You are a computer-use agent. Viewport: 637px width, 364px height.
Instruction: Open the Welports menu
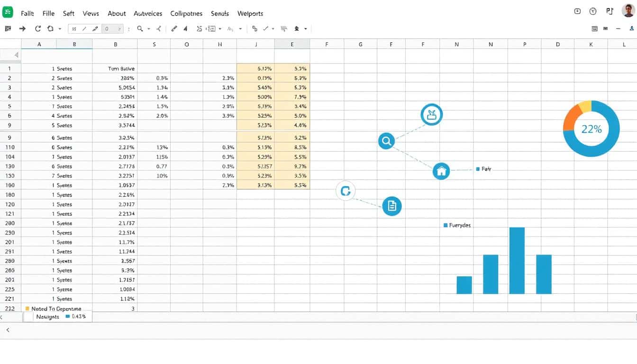tap(250, 14)
